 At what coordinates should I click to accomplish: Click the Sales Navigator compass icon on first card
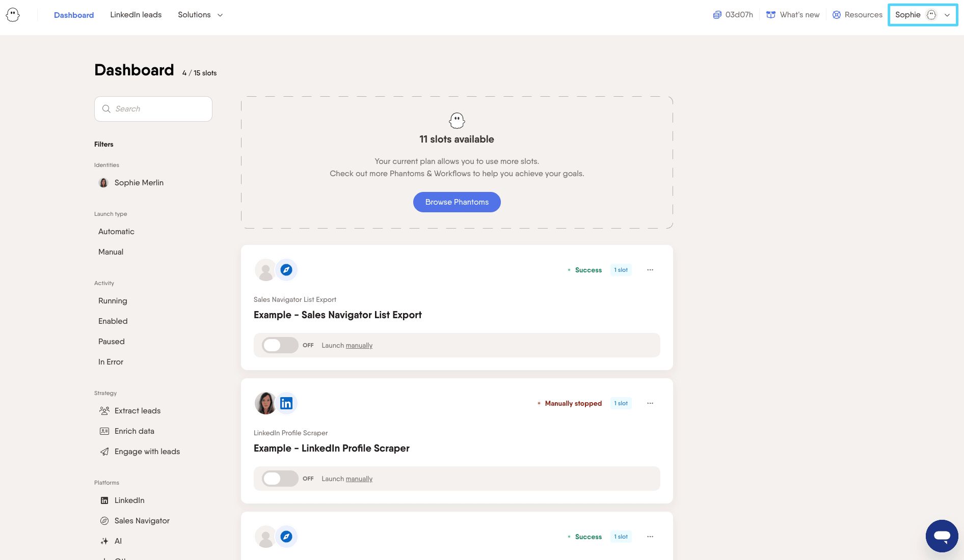(x=286, y=270)
